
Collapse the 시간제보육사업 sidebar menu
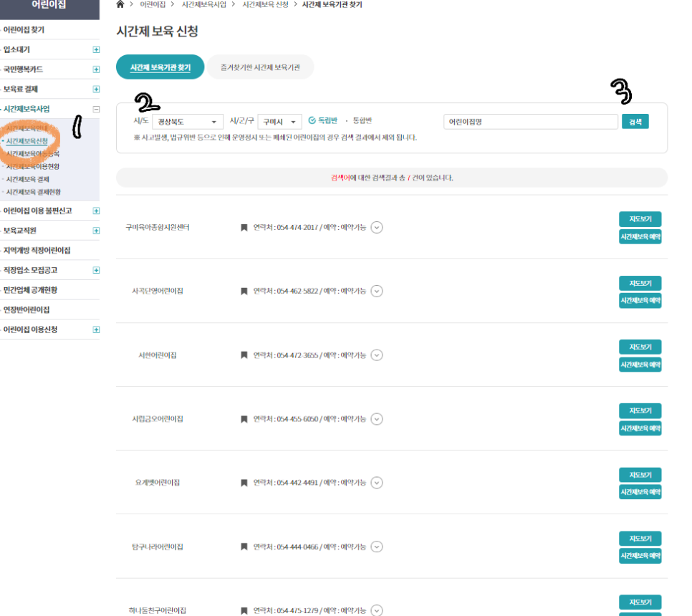pos(96,109)
